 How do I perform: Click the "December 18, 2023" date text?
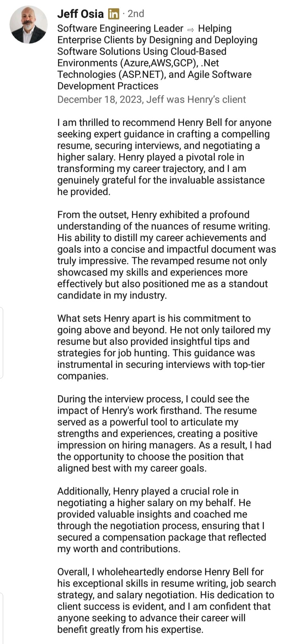point(99,99)
